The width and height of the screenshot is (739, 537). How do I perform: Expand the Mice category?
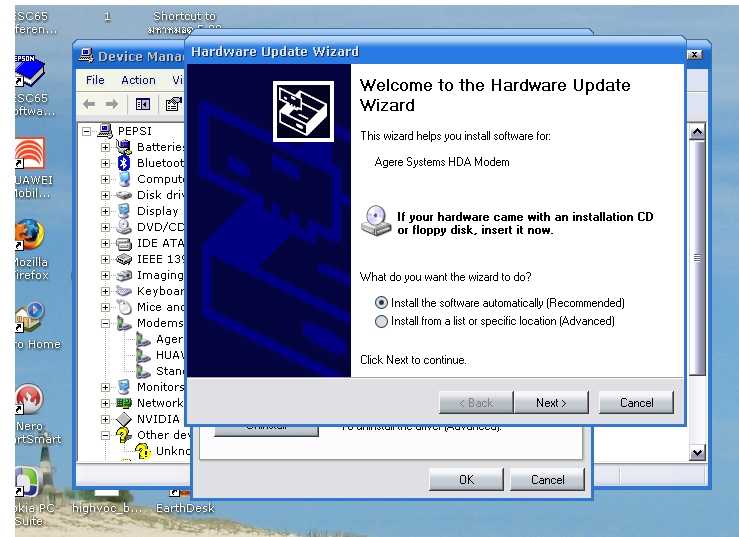coord(106,307)
